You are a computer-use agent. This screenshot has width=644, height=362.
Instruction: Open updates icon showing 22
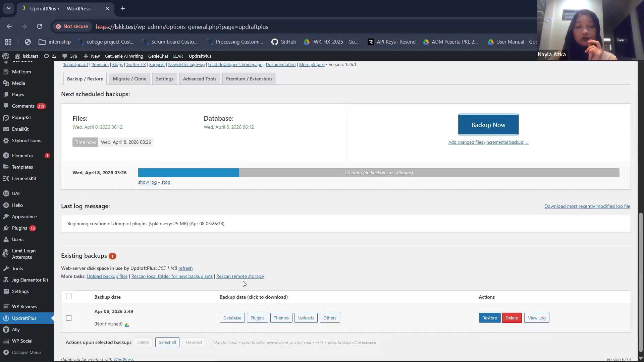(x=50, y=56)
